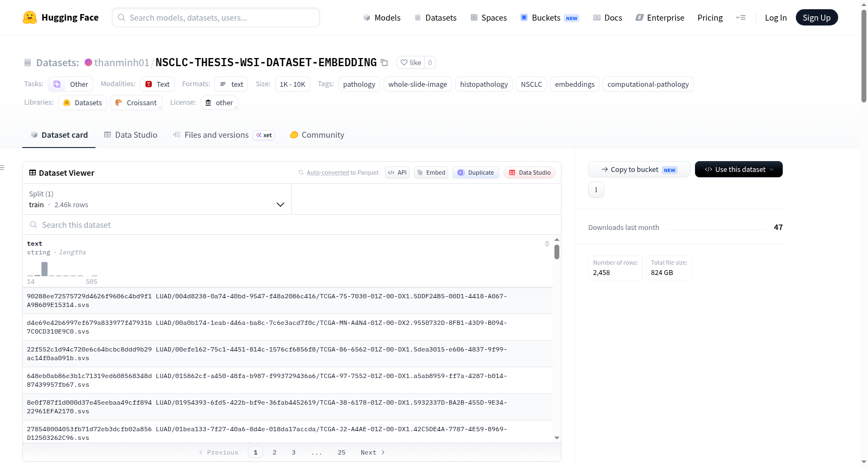Screen dimensions: 868x467
Task: Select the row starting with 648eb0ab86e3b1c7
Action: [x=288, y=380]
